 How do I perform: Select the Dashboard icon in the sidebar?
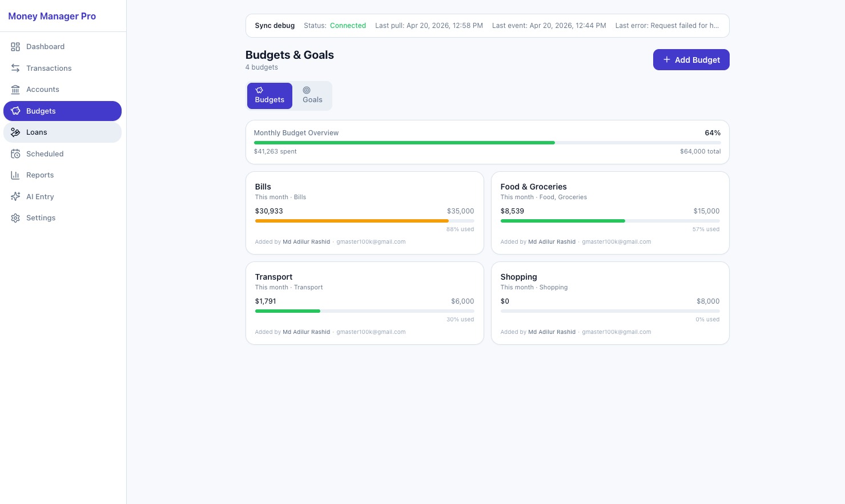click(15, 47)
